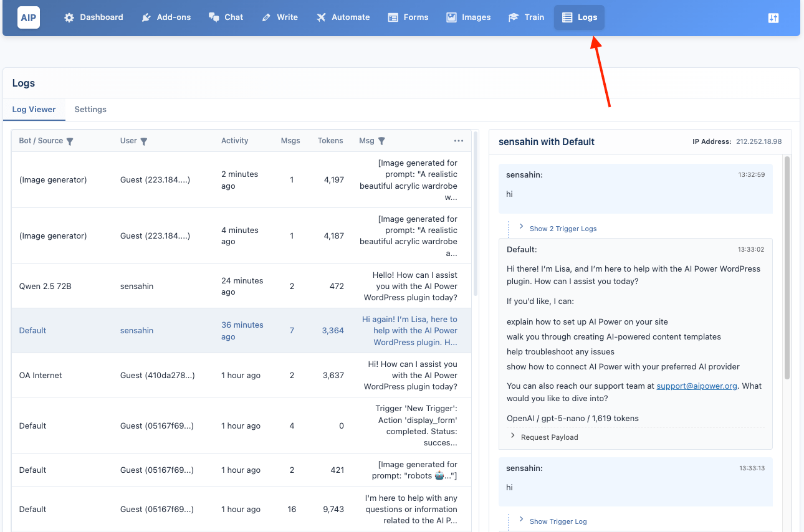
Task: Open Images section
Action: point(469,17)
